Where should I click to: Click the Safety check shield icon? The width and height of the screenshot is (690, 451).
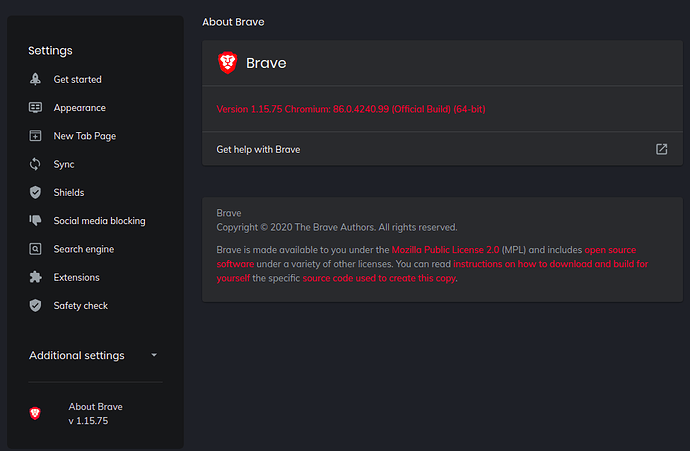coord(35,305)
